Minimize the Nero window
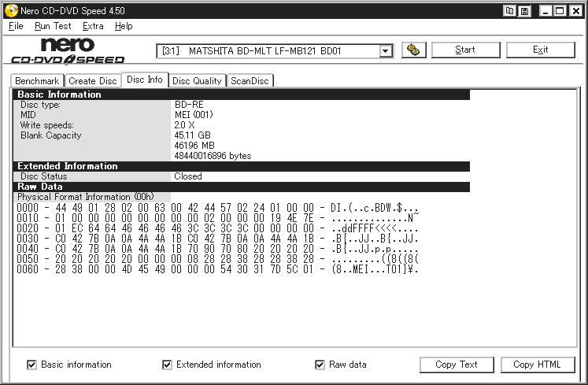Viewport: 588px width, 385px height. 545,11
